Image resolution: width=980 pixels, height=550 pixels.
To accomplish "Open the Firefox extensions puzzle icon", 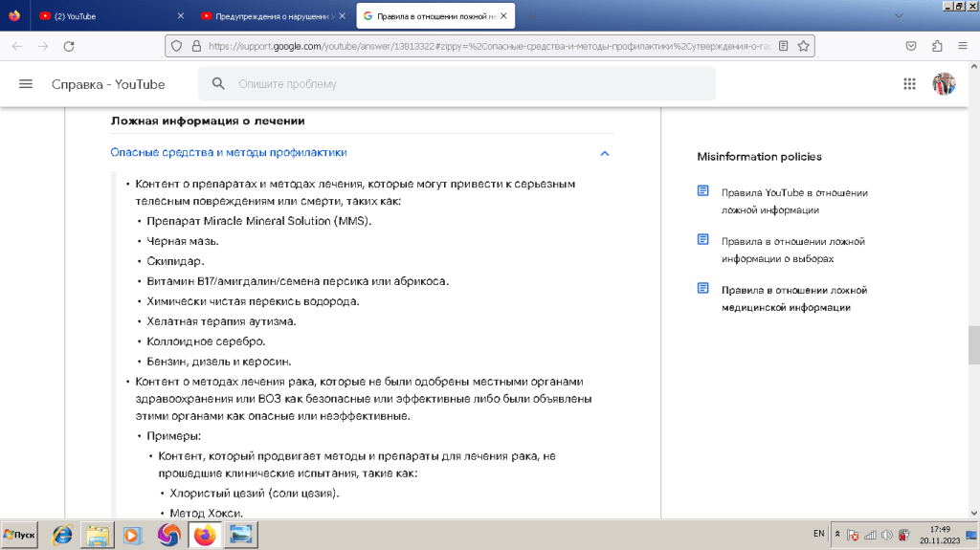I will click(937, 46).
